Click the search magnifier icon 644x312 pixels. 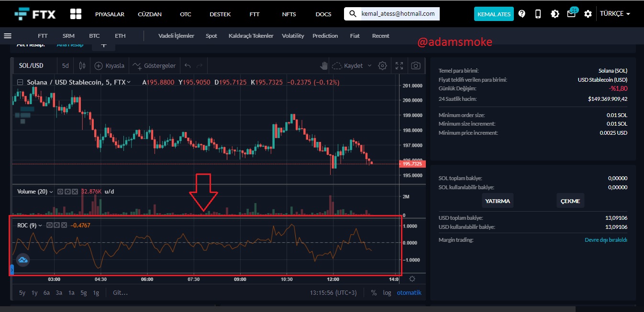(x=353, y=14)
